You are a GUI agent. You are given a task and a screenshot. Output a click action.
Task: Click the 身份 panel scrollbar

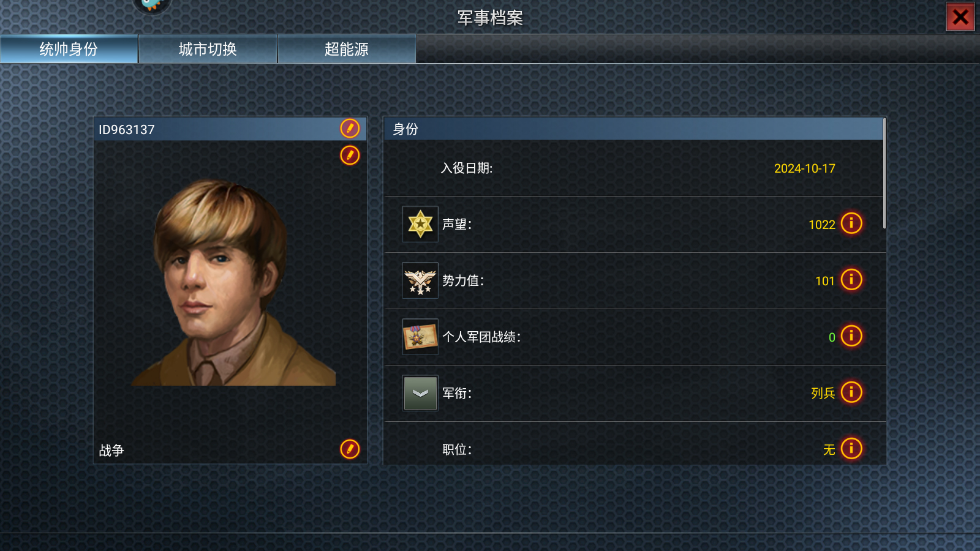[x=884, y=174]
